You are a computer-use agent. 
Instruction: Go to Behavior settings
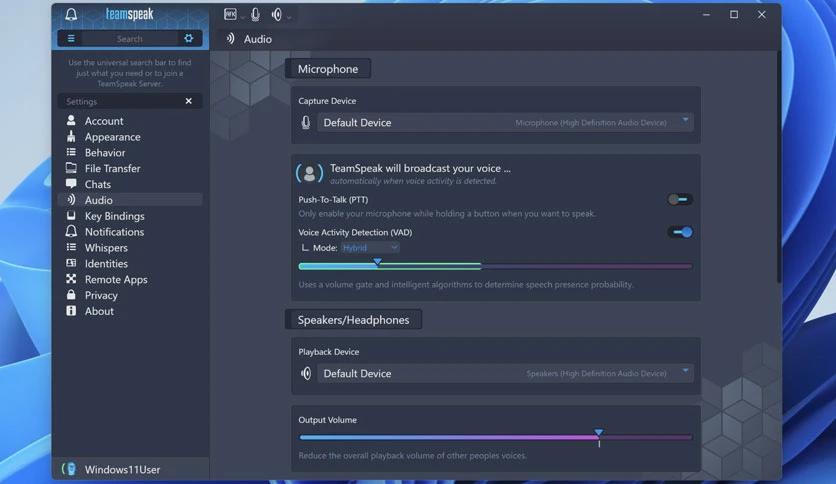click(105, 152)
